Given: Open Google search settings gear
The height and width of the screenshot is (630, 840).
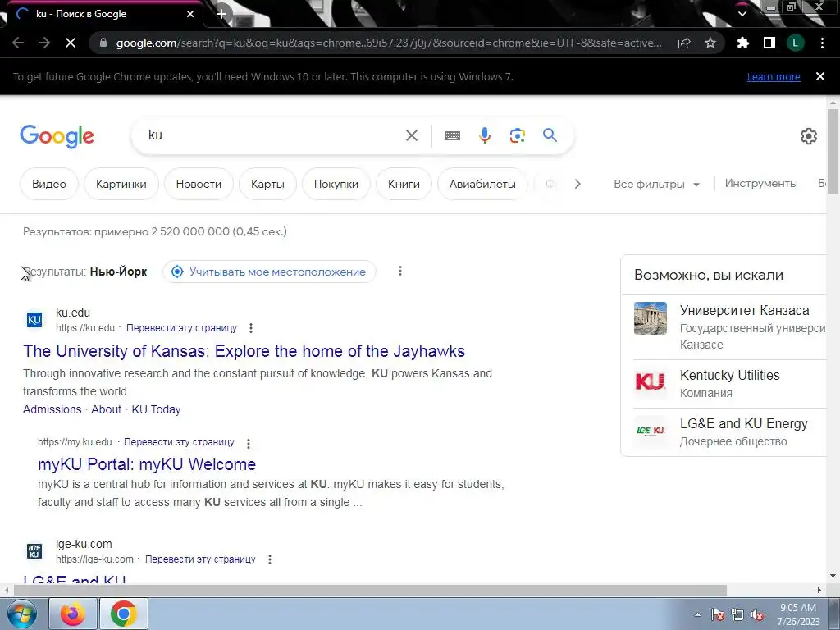Looking at the screenshot, I should pos(808,136).
